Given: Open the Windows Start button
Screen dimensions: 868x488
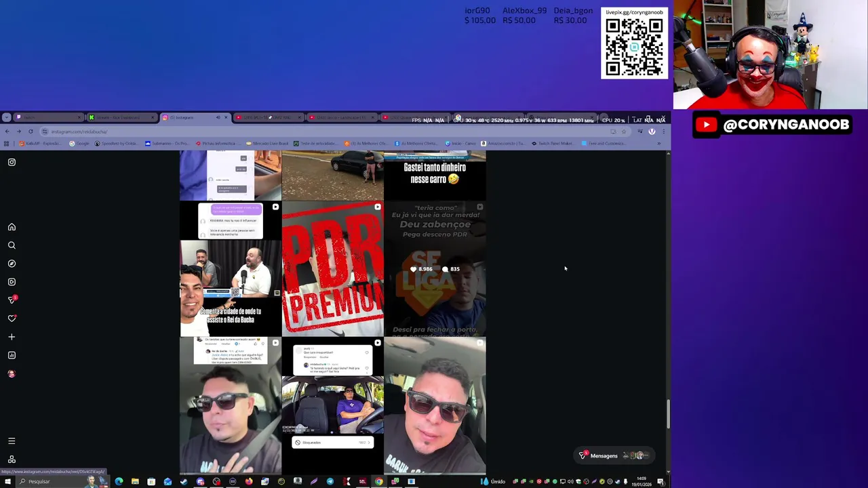Looking at the screenshot, I should tap(7, 481).
